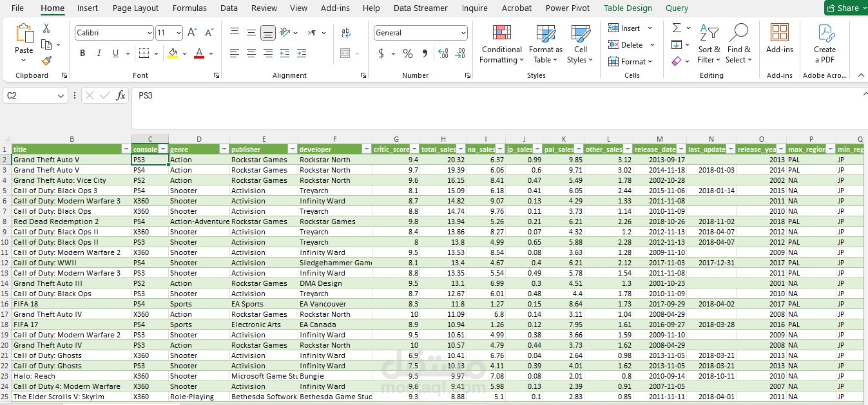Screen dimensions: 868x405
Task: Decrease font size with the smaller A
Action: tap(209, 32)
